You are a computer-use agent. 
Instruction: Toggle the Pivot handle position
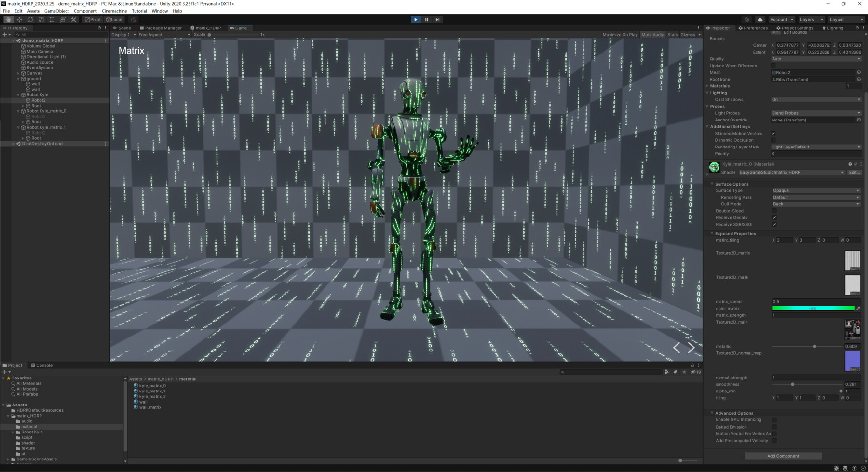click(92, 19)
